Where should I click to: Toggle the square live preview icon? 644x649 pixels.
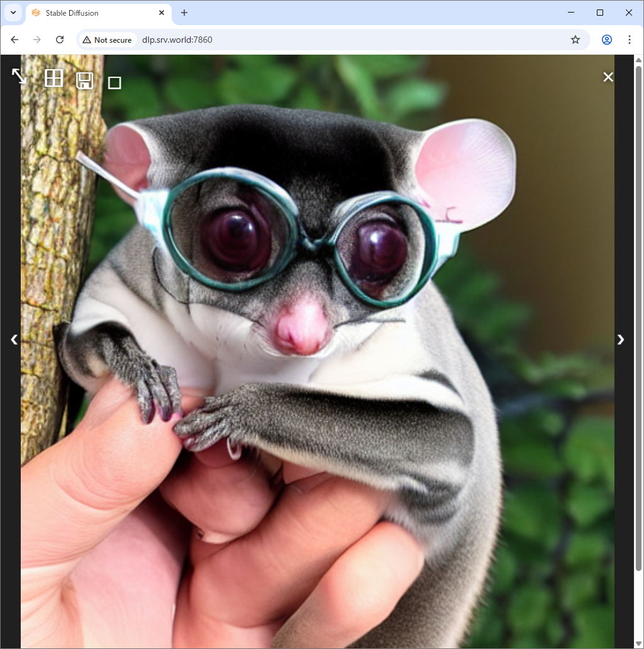114,83
